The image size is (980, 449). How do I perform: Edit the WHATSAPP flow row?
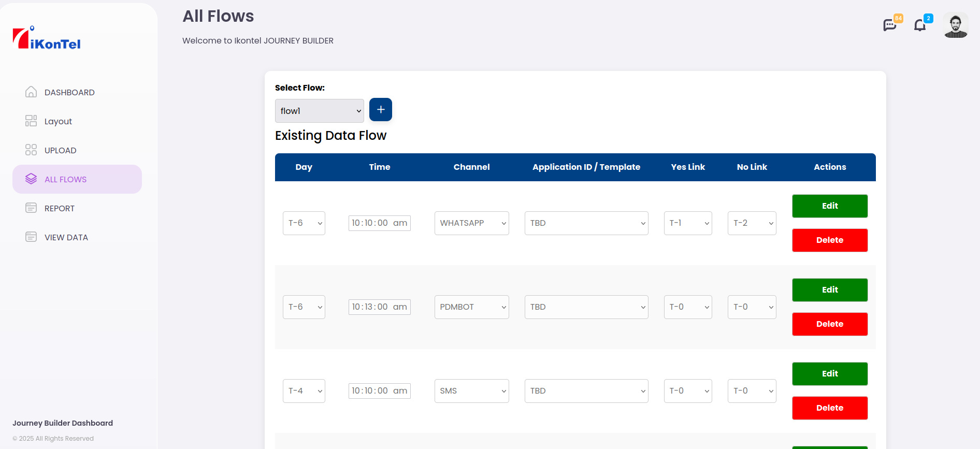pyautogui.click(x=830, y=206)
